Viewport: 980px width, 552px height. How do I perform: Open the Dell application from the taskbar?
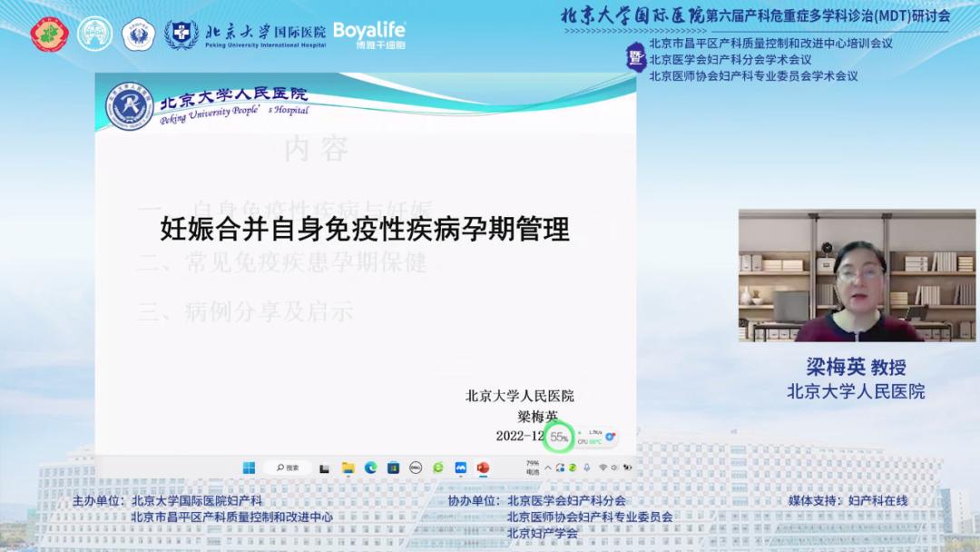(x=414, y=467)
